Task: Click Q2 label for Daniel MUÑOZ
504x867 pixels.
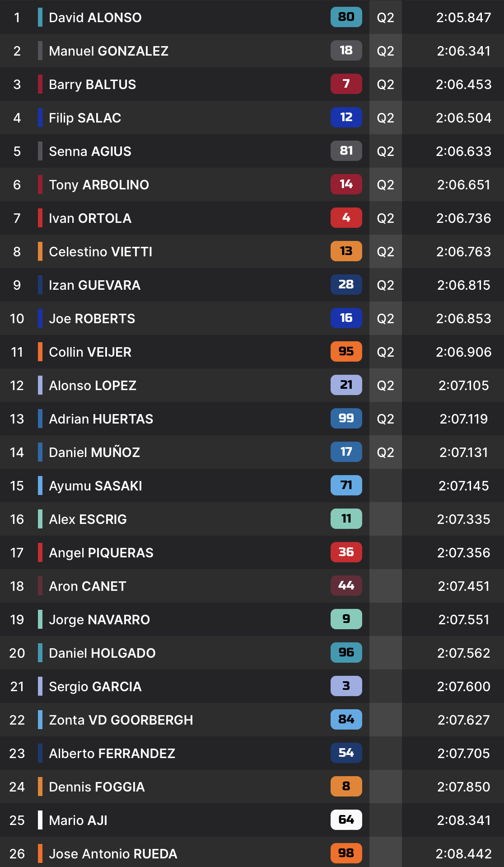Action: tap(385, 452)
